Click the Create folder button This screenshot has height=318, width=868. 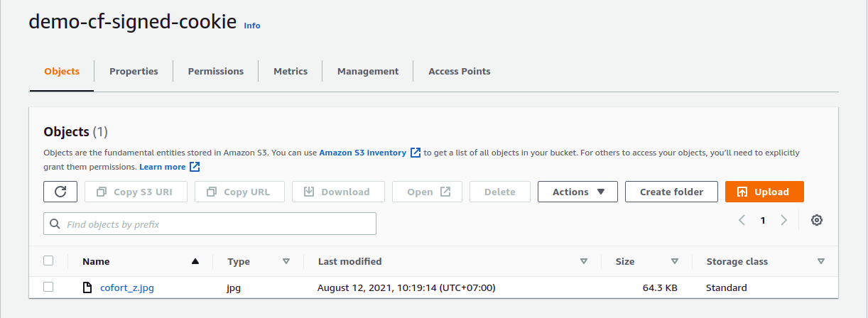(671, 192)
